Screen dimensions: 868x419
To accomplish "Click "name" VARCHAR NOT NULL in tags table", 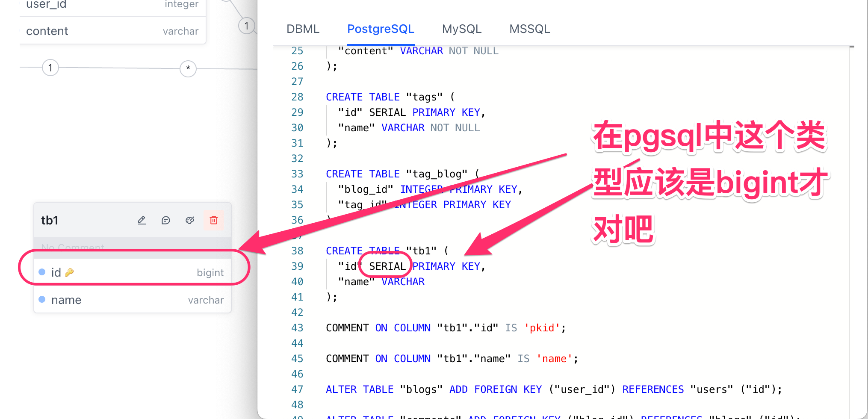I will click(x=409, y=128).
